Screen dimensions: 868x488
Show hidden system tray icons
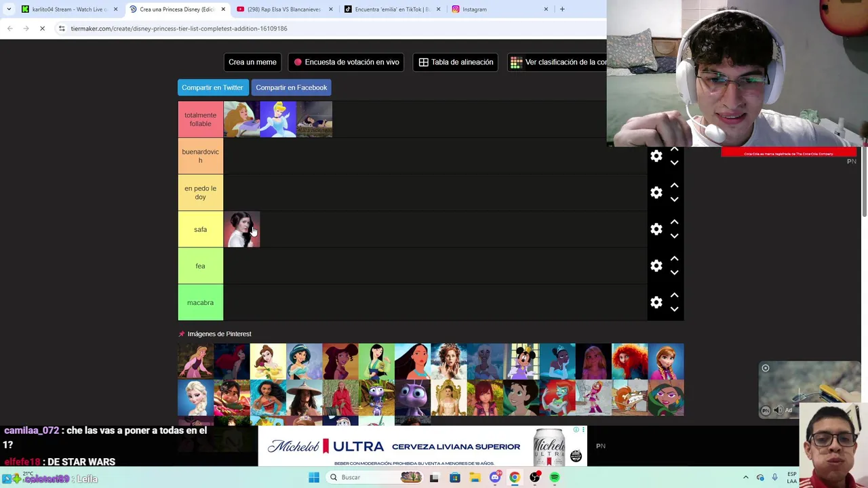746,478
